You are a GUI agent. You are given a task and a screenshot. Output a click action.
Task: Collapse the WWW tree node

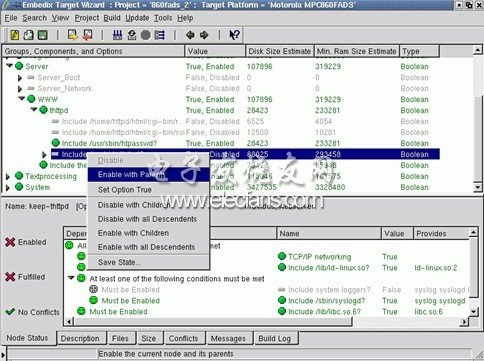coord(22,99)
